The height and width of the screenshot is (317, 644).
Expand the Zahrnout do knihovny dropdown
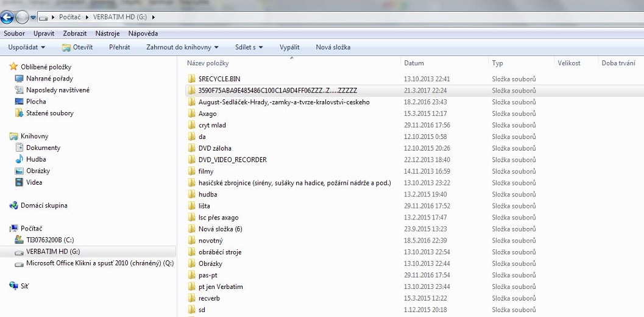[x=183, y=47]
